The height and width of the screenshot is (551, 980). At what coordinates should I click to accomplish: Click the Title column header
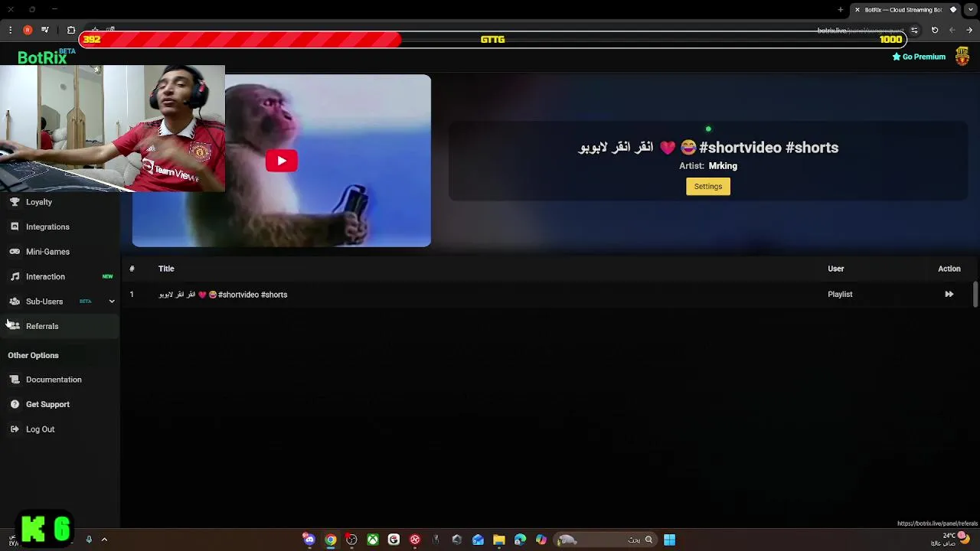point(166,269)
